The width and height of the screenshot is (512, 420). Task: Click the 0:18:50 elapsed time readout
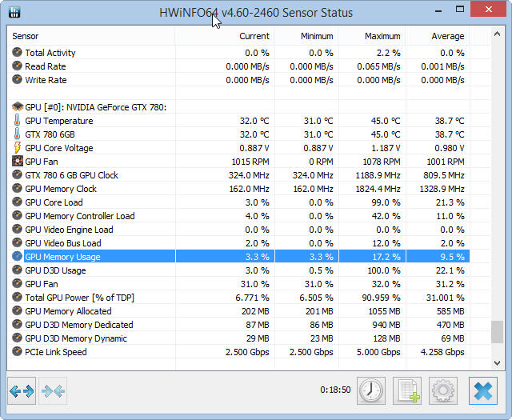click(335, 390)
